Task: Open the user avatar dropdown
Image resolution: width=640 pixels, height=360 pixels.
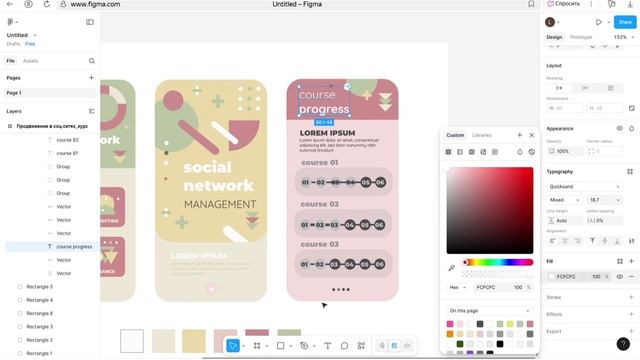Action: 552,22
